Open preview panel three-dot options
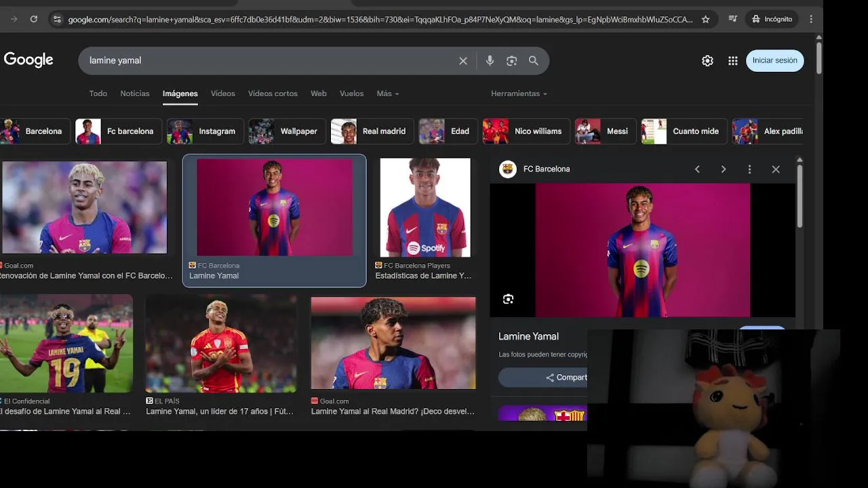Viewport: 868px width, 488px height. tap(749, 169)
